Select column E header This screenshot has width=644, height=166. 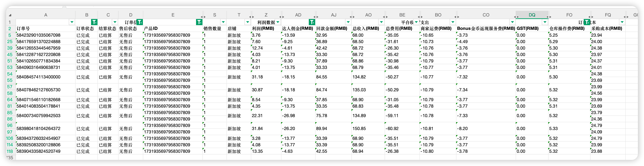coord(173,15)
